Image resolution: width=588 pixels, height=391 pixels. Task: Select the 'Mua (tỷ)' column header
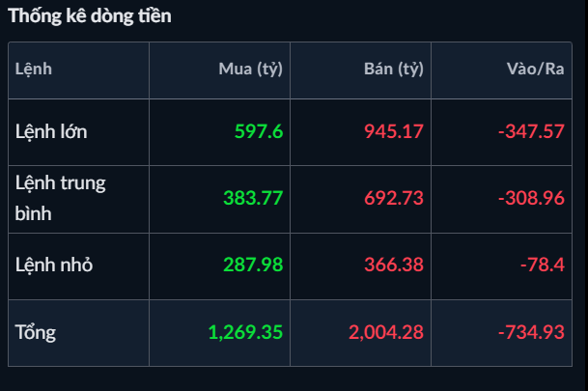coord(251,69)
